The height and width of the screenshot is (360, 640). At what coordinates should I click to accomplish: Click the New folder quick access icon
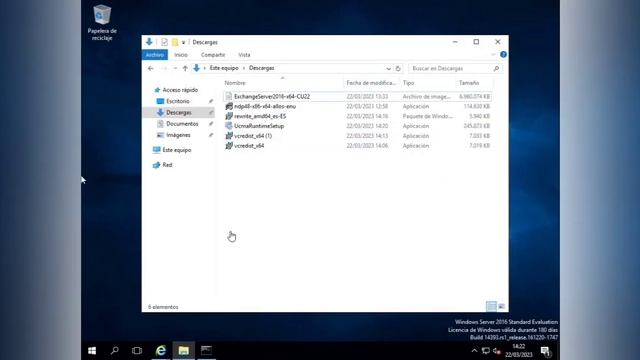point(175,42)
